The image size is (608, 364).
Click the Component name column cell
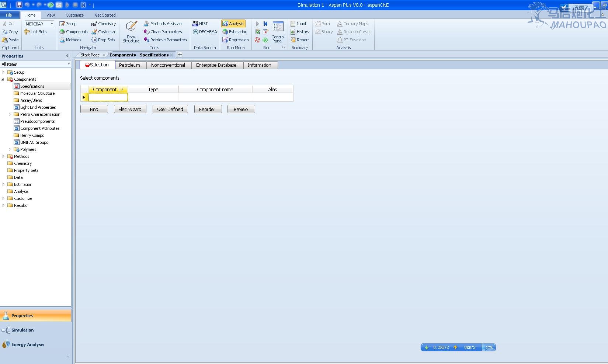tap(215, 97)
